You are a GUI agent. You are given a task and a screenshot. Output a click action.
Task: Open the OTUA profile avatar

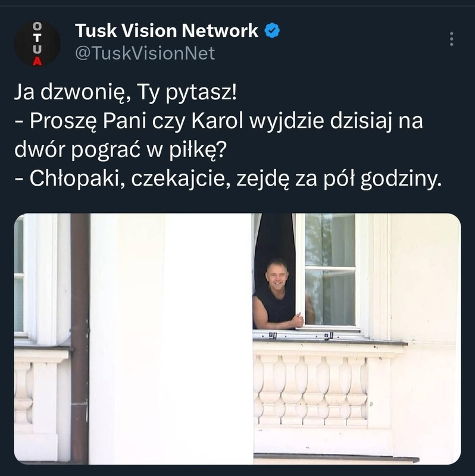(x=37, y=43)
